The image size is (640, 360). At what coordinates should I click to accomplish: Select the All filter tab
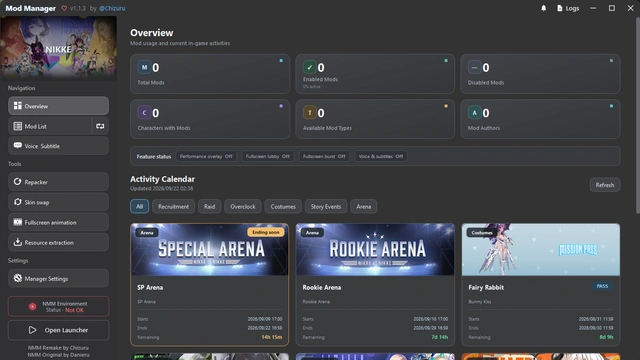point(140,207)
